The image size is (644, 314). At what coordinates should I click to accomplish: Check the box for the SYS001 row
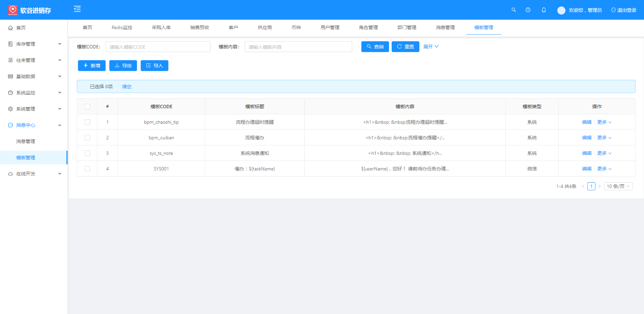click(87, 169)
